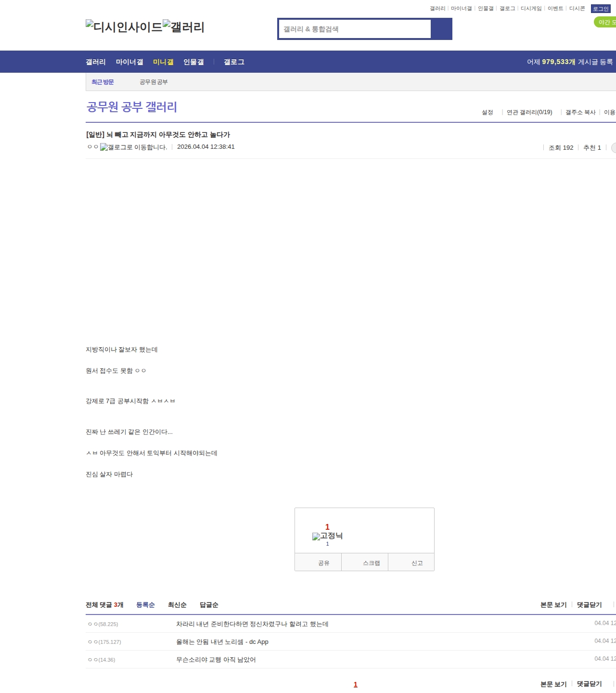
Task: Click the 로그인 button
Action: coord(601,9)
